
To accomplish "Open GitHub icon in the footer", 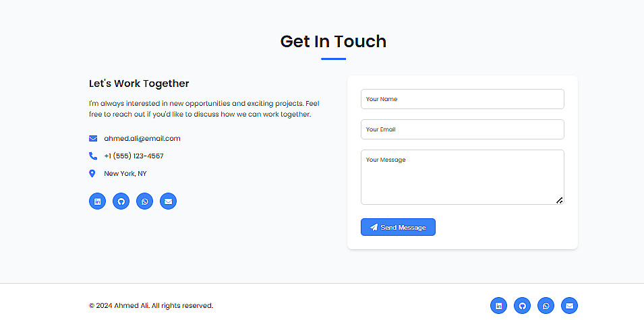I will (x=523, y=306).
